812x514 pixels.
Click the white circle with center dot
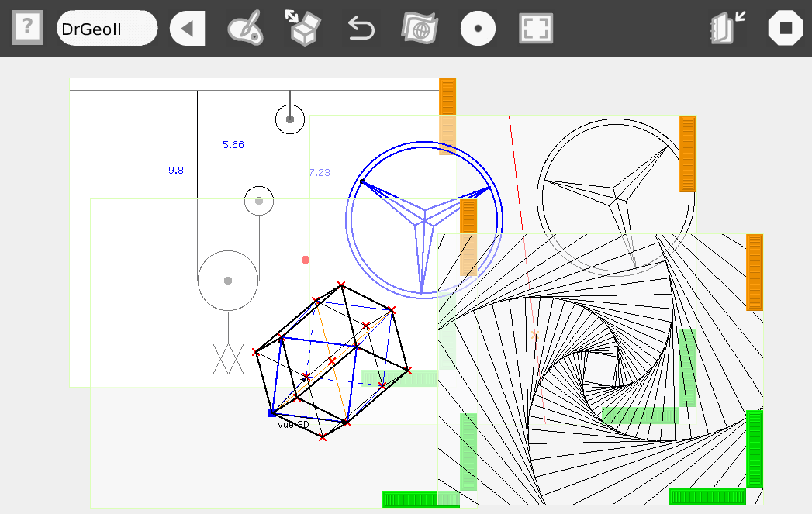pyautogui.click(x=479, y=29)
